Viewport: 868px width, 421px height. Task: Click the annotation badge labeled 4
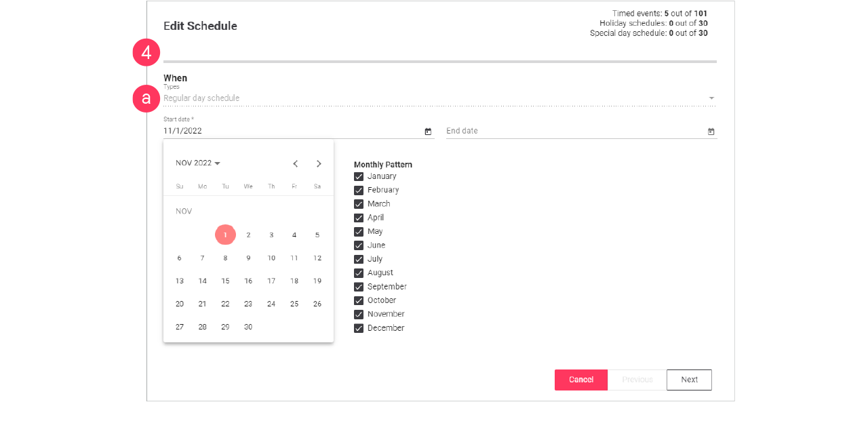(x=146, y=52)
